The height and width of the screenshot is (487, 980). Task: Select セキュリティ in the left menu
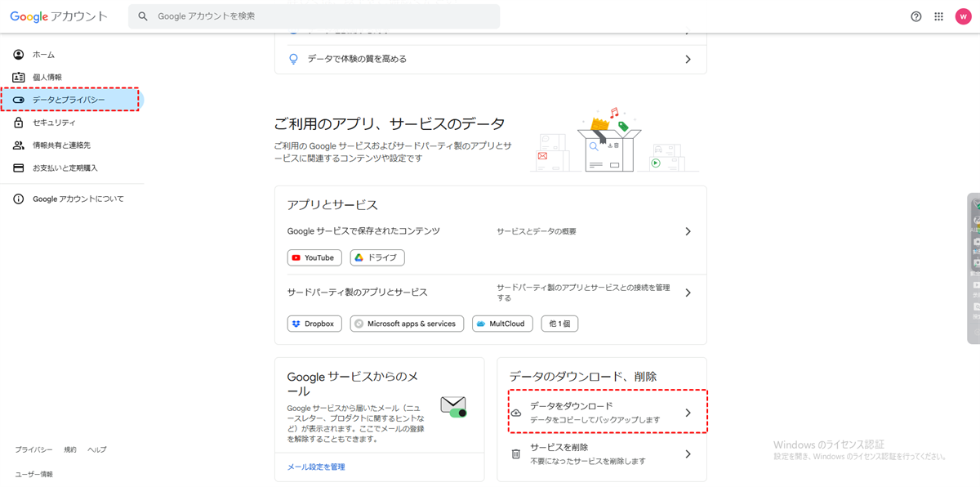click(54, 123)
